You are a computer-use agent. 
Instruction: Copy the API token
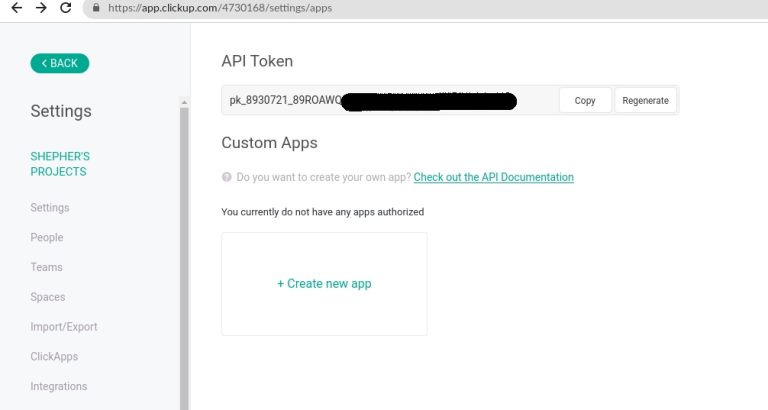(x=585, y=100)
